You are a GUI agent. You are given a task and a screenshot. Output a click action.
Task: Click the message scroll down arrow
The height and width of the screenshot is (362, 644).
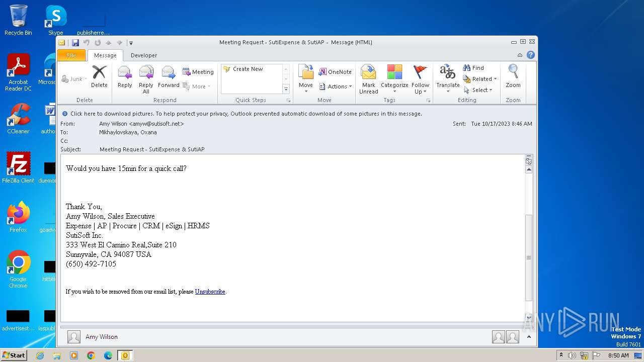529,318
